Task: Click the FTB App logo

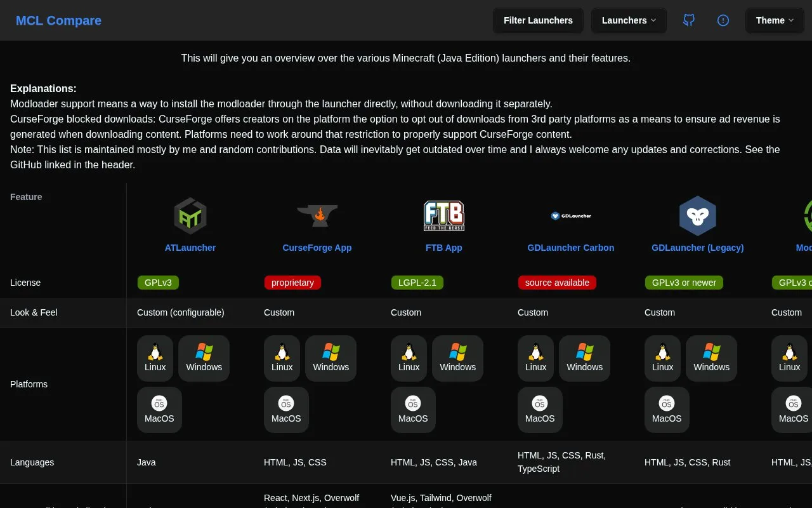Action: (444, 216)
